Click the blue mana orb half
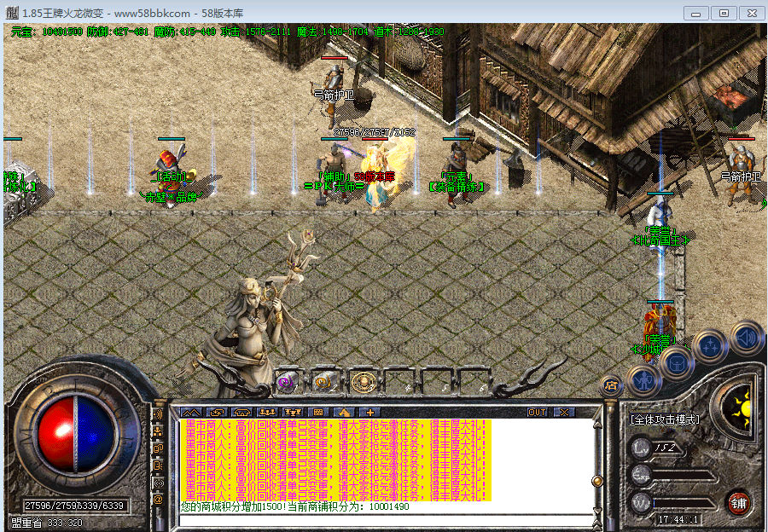The image size is (768, 532). [96, 434]
